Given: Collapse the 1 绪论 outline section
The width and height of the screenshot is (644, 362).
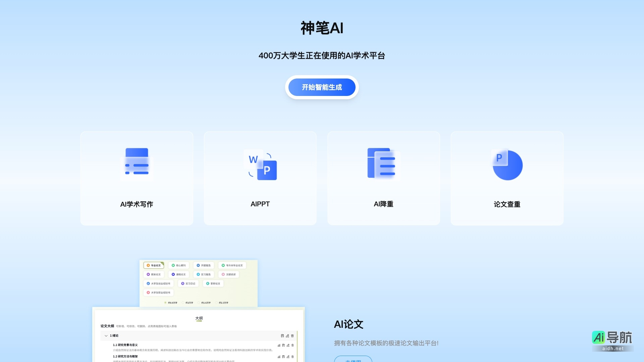Looking at the screenshot, I should [x=106, y=336].
